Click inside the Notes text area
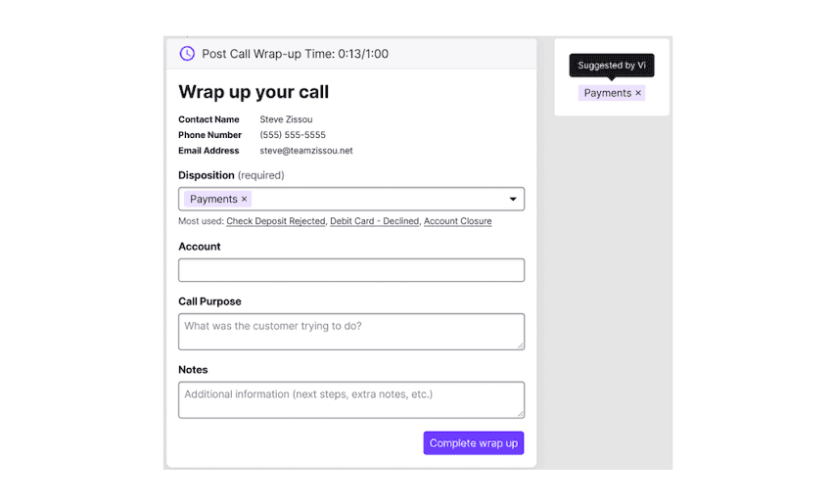 click(351, 400)
